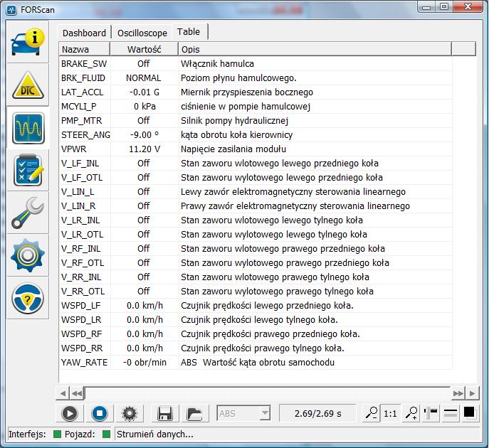The image size is (489, 448).
Task: Click the black color swatch
Action: point(470,412)
